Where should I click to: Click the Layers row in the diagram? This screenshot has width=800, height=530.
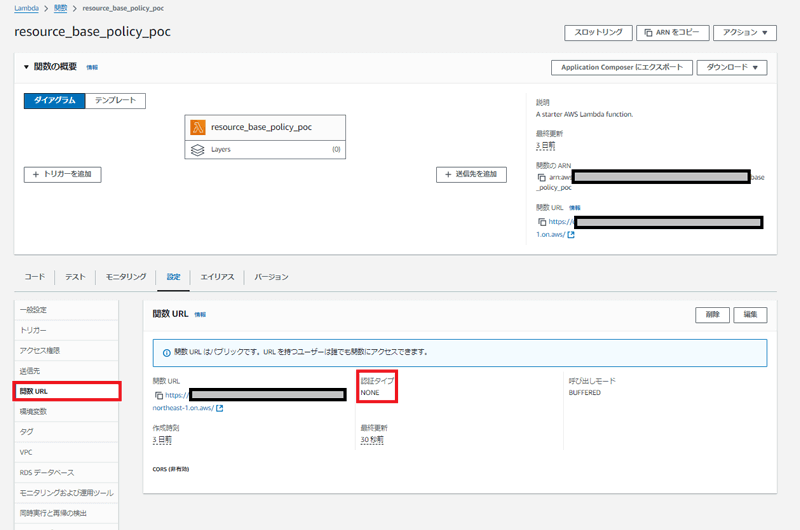[265, 150]
